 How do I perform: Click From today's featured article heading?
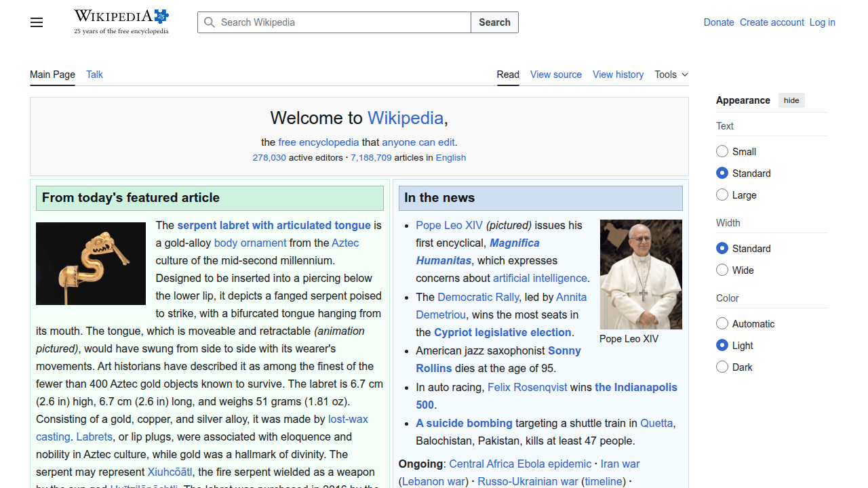(x=131, y=198)
